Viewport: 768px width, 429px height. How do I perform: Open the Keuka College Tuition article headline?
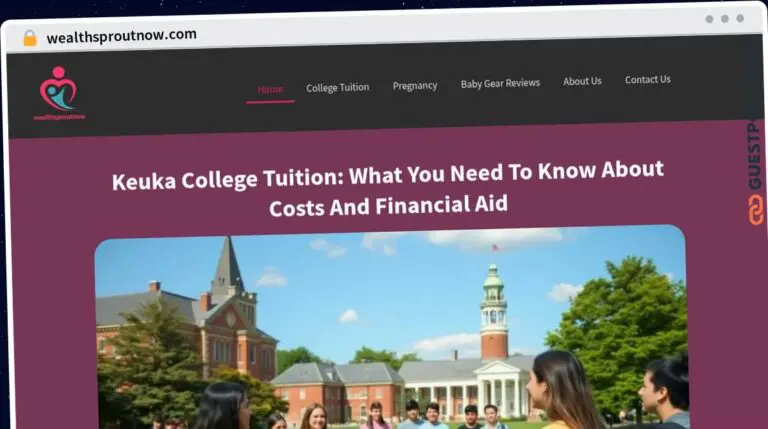pyautogui.click(x=388, y=189)
